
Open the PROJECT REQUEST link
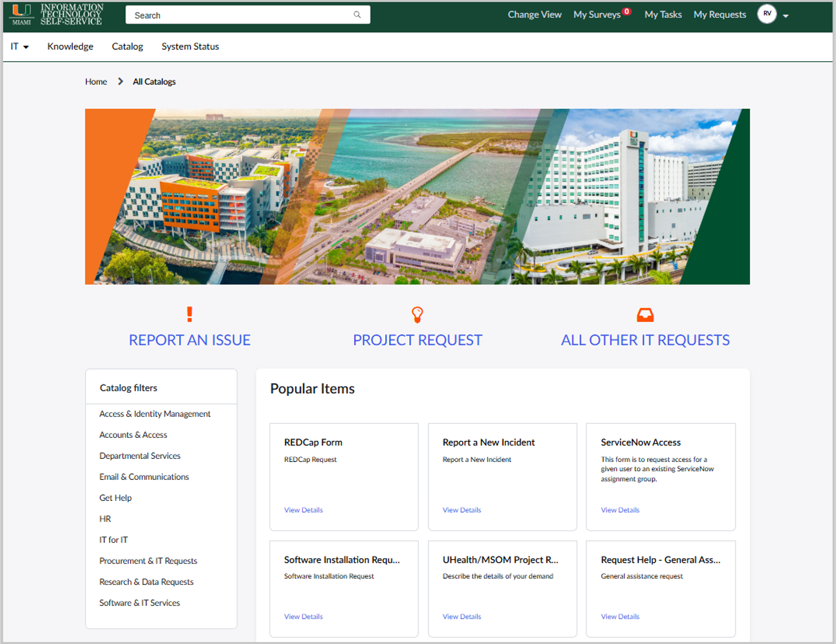417,340
